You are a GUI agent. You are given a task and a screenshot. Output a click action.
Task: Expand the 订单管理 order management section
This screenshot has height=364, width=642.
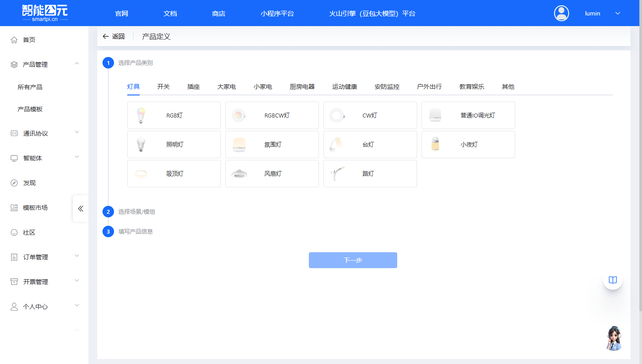point(14,257)
